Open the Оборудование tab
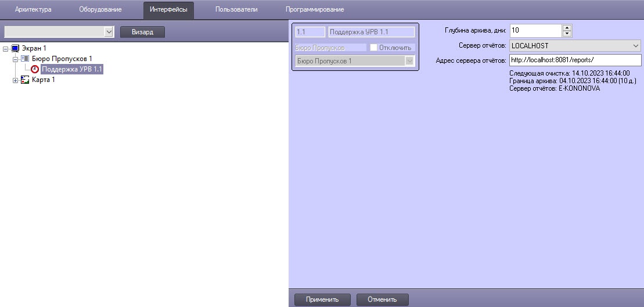Screen dimensions: 644x307 (x=100, y=9)
